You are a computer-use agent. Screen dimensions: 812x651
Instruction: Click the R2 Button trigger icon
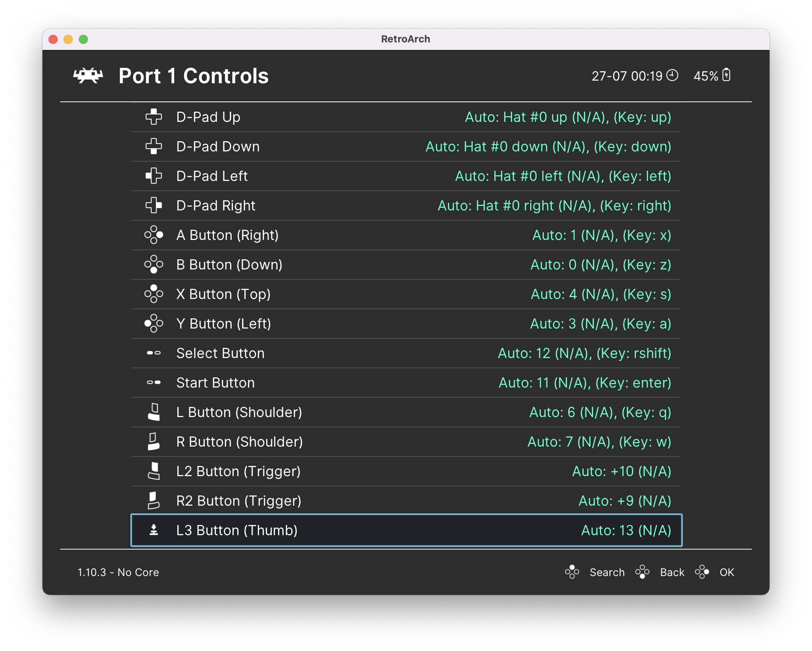click(153, 501)
